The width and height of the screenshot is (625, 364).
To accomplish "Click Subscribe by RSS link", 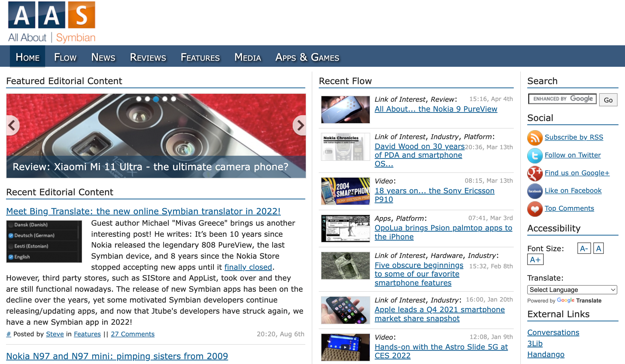I will click(x=574, y=137).
